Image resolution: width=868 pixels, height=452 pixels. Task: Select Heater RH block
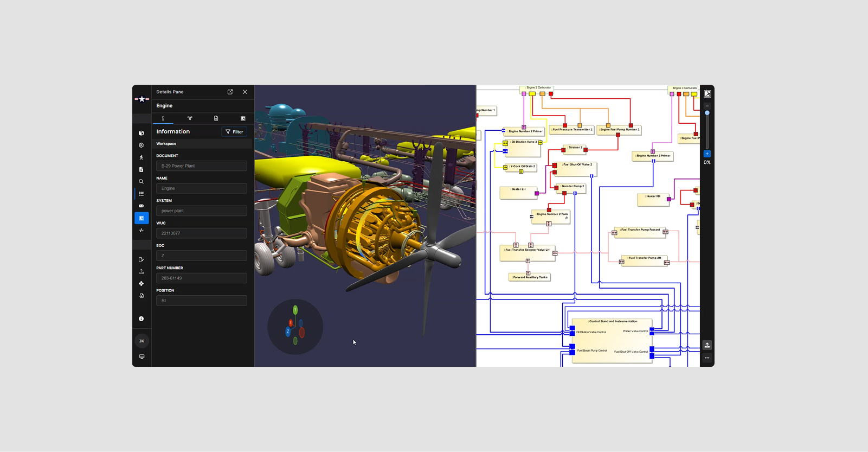pyautogui.click(x=653, y=199)
